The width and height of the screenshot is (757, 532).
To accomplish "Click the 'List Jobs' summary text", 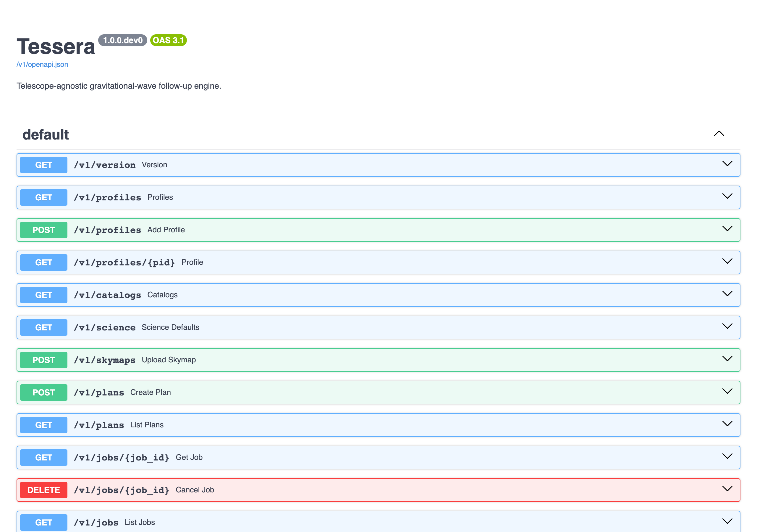I will [140, 522].
